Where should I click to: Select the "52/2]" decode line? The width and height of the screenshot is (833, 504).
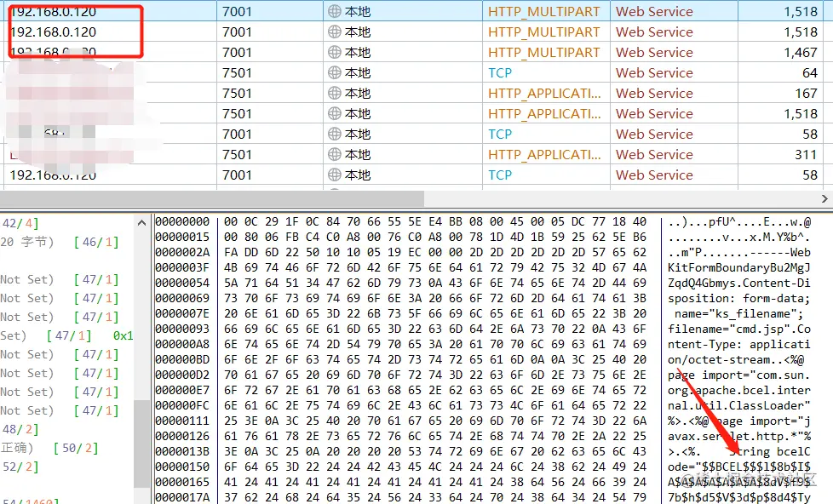[x=20, y=467]
